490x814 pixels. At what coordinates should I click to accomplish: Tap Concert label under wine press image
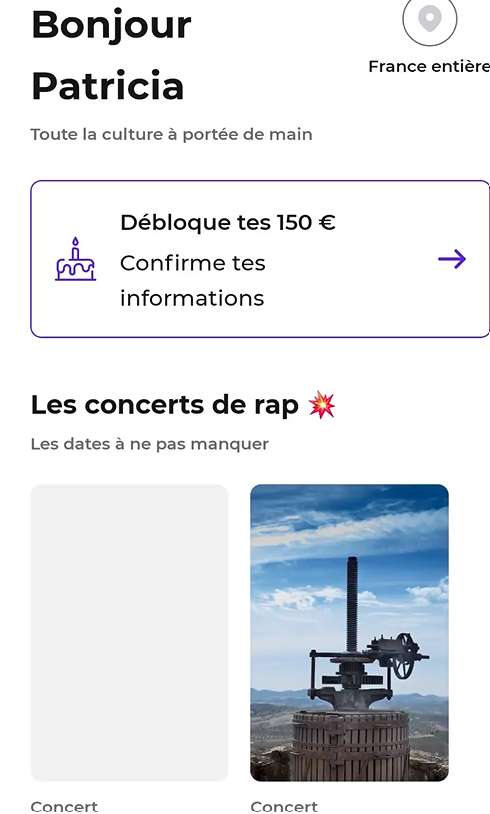(x=284, y=806)
